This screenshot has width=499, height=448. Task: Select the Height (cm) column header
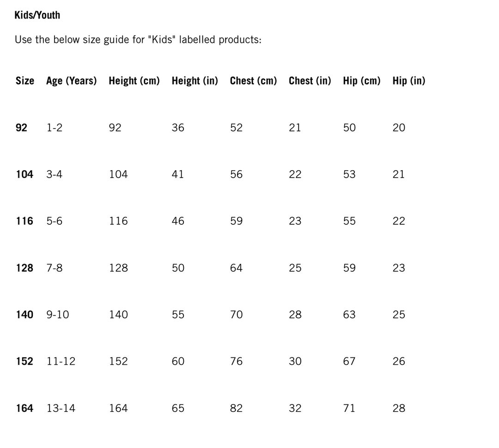(x=134, y=80)
